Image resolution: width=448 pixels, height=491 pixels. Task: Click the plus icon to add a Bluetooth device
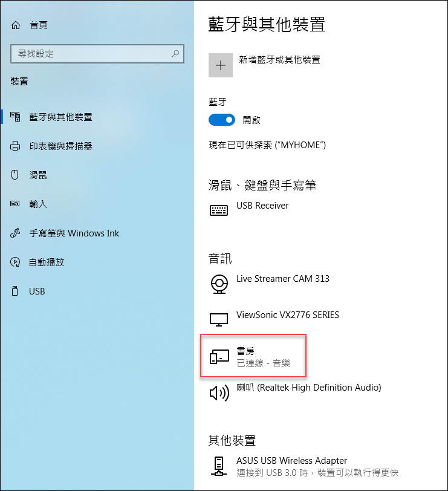coord(221,65)
